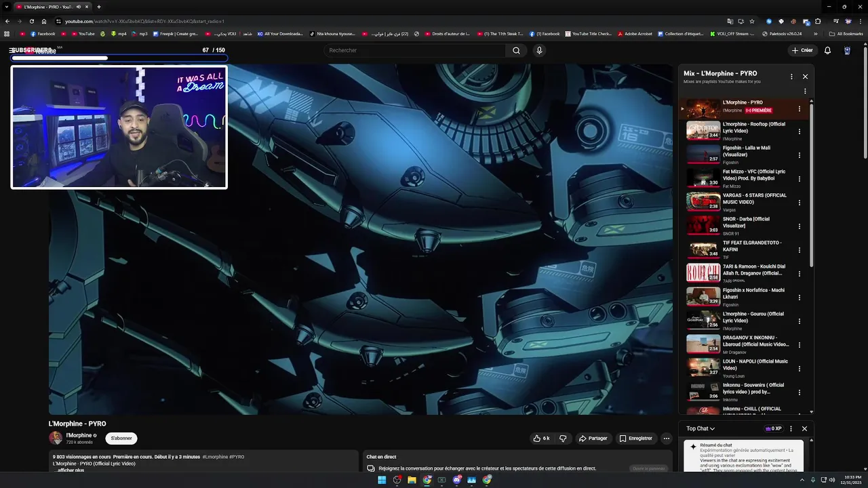Open Mix playlist header three-dot menu
Viewport: 868px width, 488px height.
pos(791,77)
